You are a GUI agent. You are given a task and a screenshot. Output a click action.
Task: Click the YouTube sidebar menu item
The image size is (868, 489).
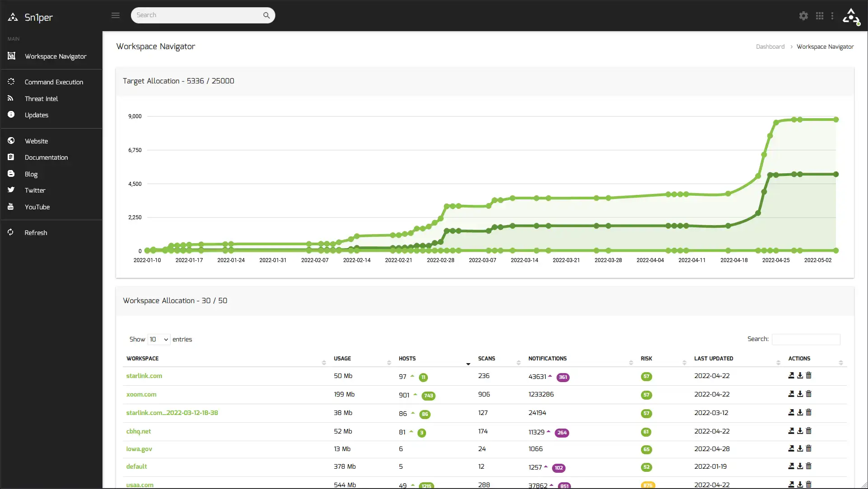pos(37,207)
